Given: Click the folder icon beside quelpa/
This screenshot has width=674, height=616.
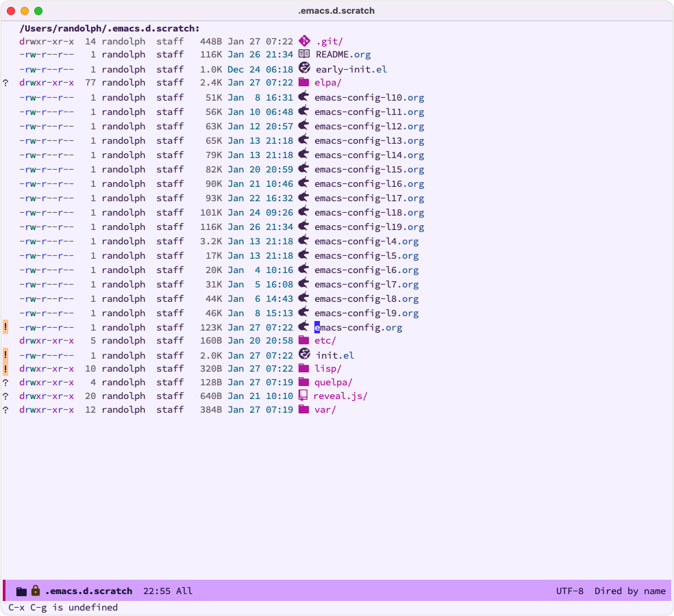Looking at the screenshot, I should pyautogui.click(x=304, y=382).
